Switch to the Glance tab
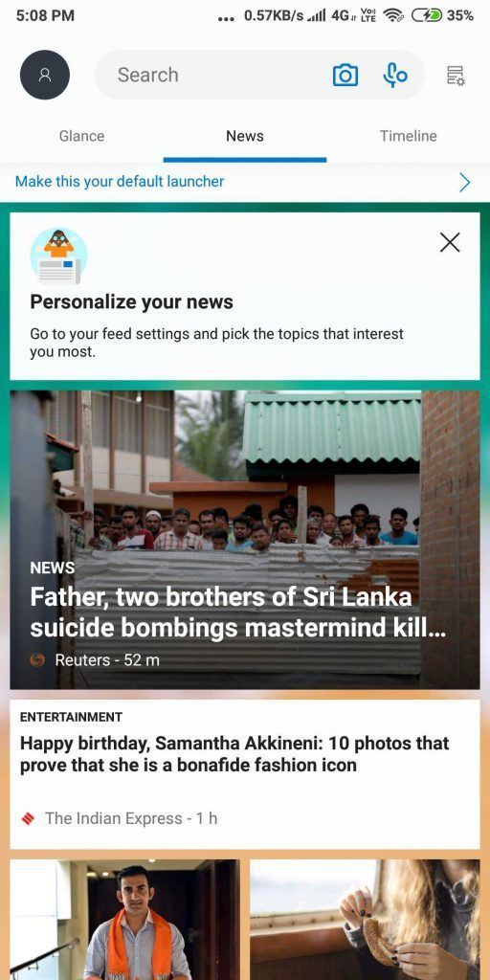 tap(82, 136)
